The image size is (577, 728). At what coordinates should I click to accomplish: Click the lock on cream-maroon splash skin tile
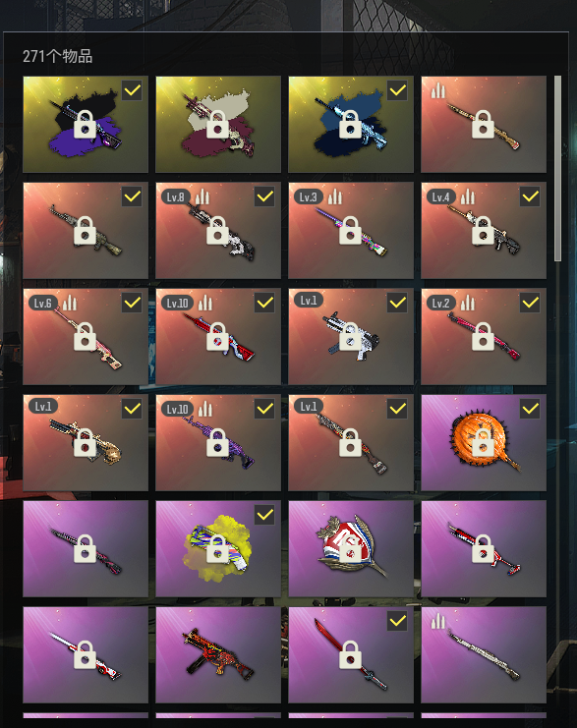217,125
